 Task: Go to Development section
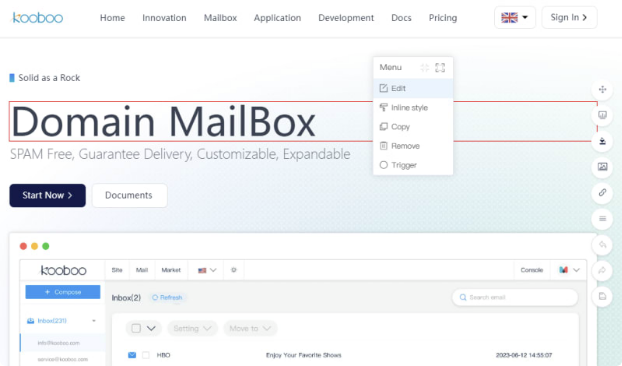pyautogui.click(x=346, y=18)
